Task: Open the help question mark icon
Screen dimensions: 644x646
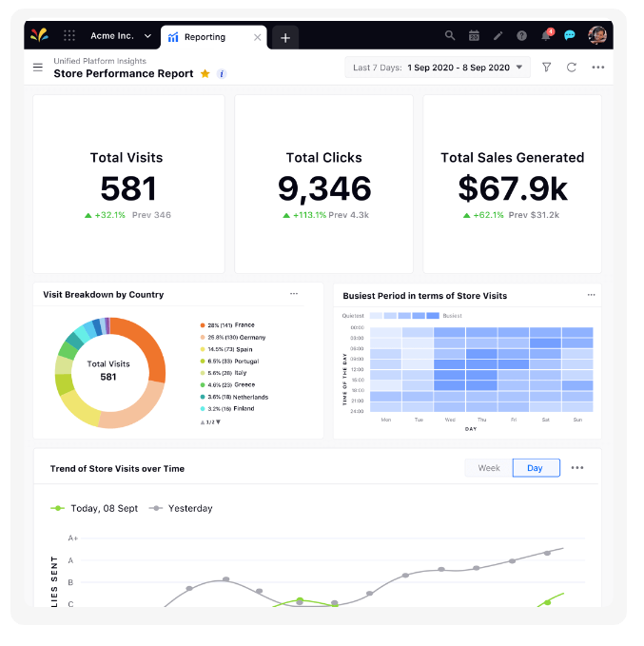Action: coord(521,36)
